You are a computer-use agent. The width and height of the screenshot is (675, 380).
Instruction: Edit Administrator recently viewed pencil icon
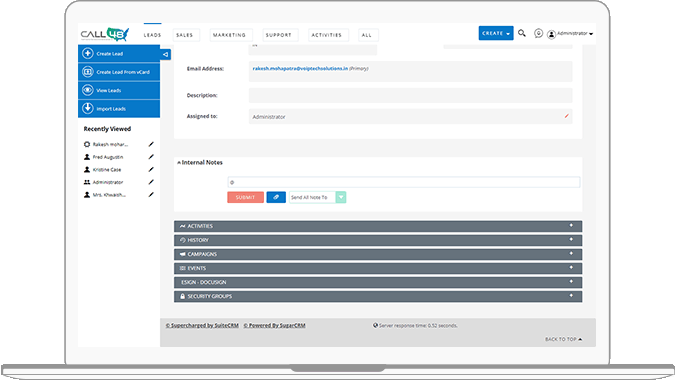[151, 182]
